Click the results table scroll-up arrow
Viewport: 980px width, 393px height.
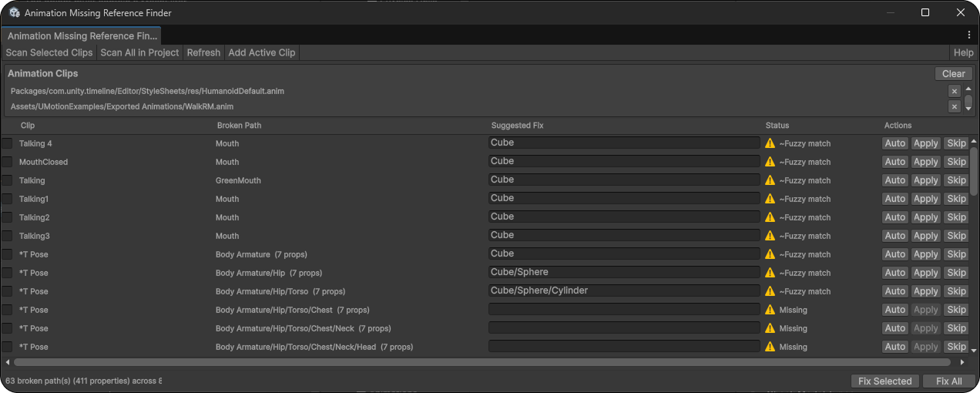click(x=974, y=141)
